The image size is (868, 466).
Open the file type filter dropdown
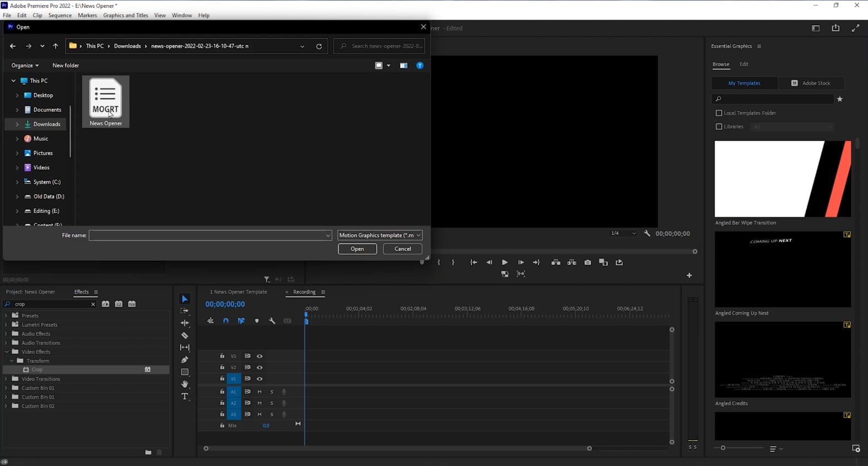click(x=379, y=235)
